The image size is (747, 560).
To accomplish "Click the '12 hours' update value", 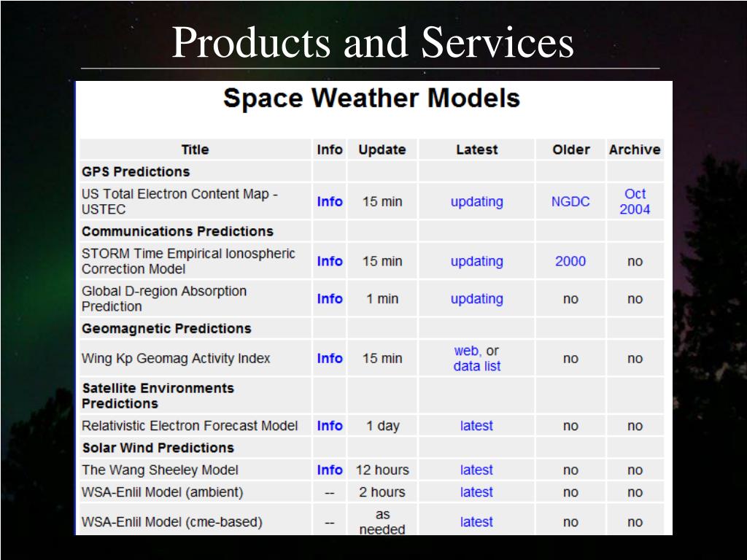I will pos(382,470).
